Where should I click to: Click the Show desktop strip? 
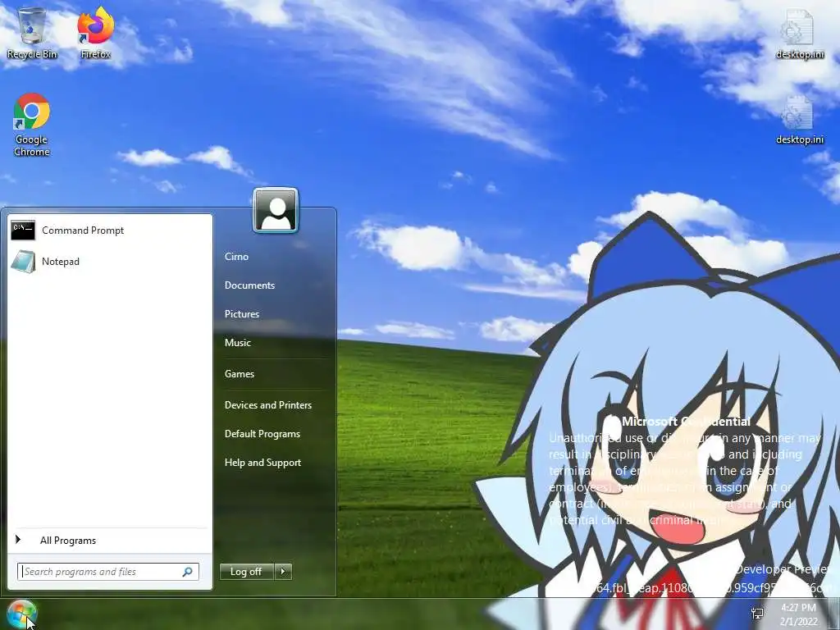833,614
